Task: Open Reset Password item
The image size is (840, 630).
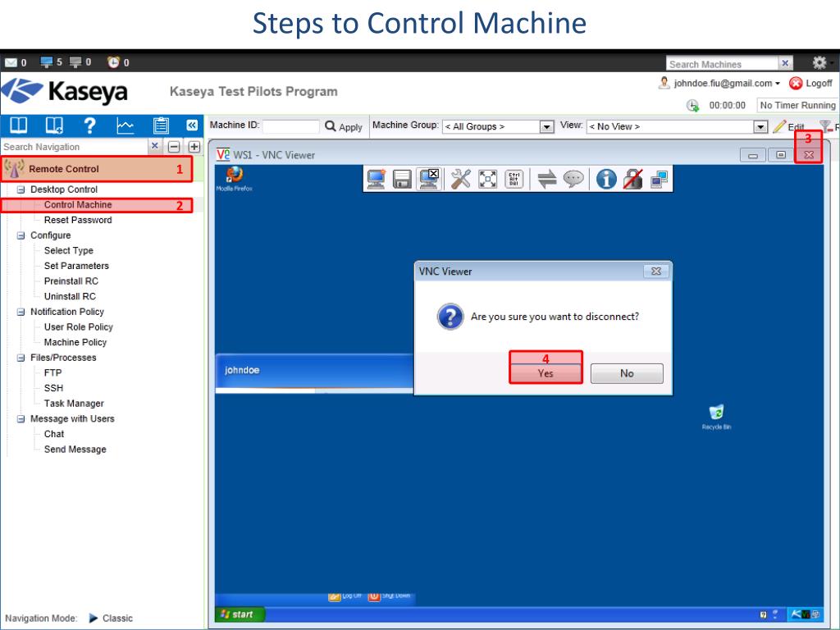Action: 78,220
